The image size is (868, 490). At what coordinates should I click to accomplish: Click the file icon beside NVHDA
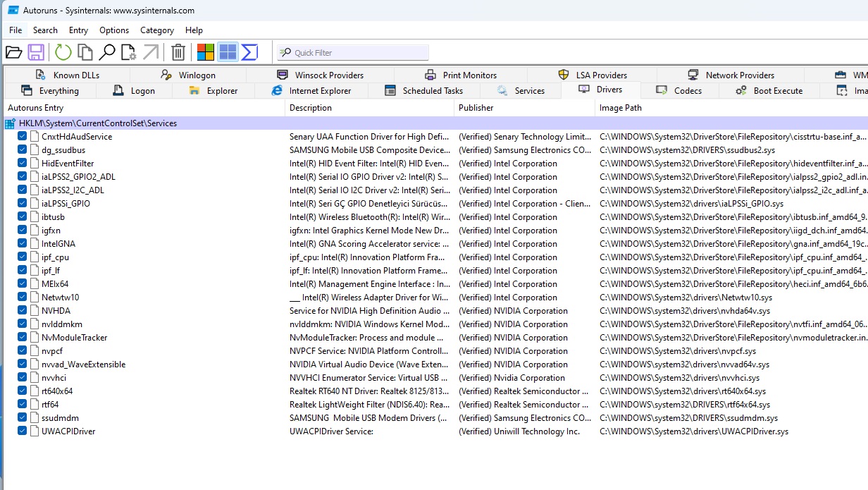[35, 311]
